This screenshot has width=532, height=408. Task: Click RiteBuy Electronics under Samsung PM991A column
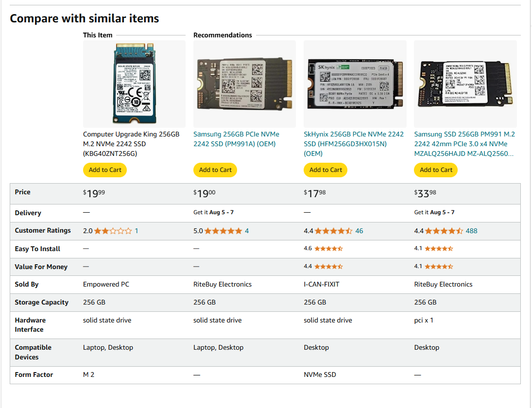coord(222,284)
